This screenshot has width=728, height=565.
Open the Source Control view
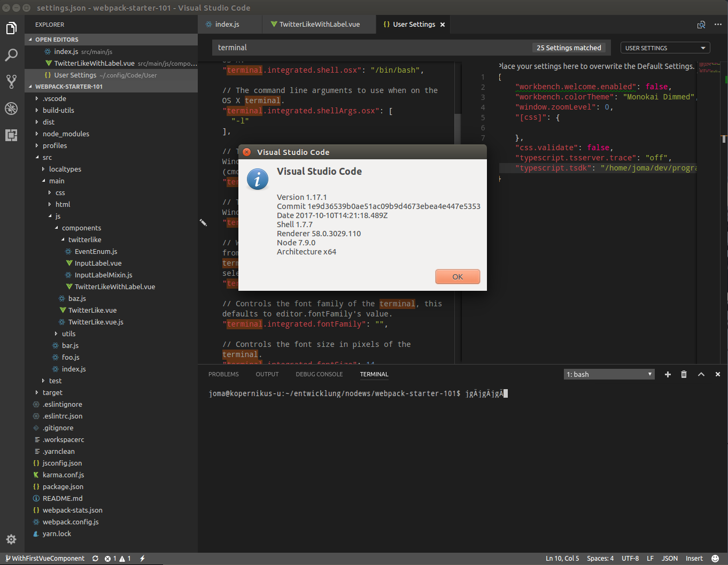[x=11, y=81]
